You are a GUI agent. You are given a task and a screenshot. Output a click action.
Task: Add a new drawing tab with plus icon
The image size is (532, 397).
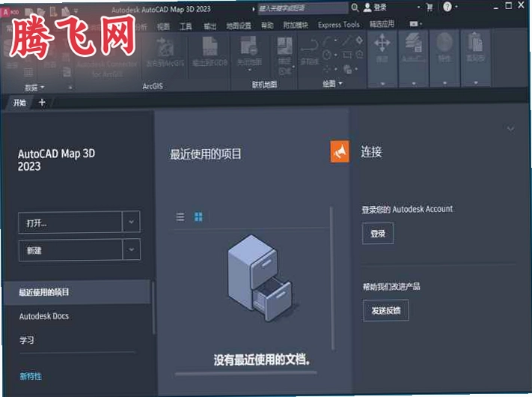click(x=42, y=103)
